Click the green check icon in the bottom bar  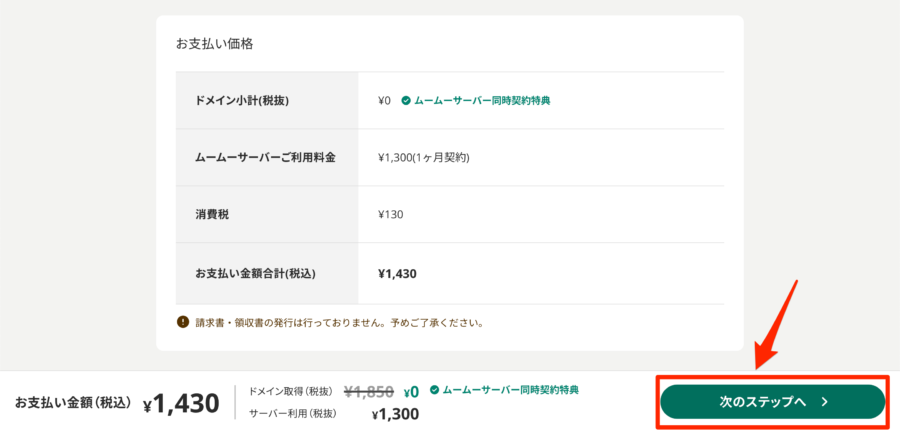click(x=435, y=390)
